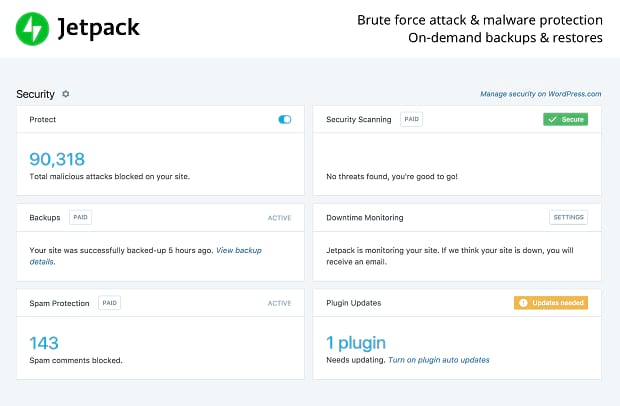
Task: Click PAID badge next to Security Scanning
Action: [411, 119]
